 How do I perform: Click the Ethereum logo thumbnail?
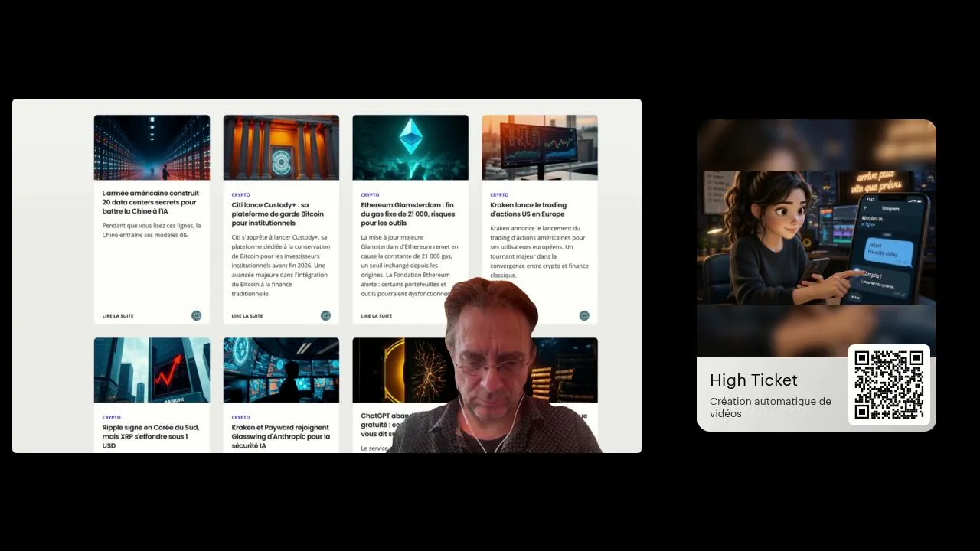410,148
